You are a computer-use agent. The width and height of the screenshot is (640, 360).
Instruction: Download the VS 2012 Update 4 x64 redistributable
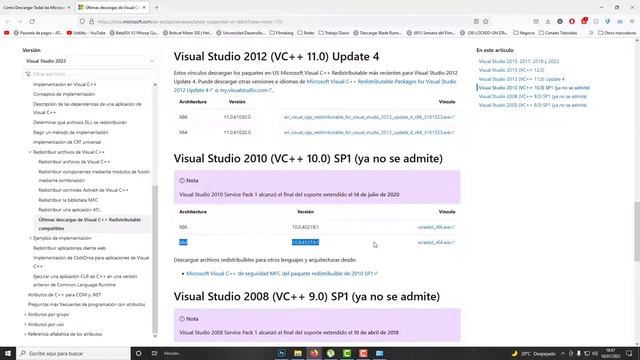[369, 133]
